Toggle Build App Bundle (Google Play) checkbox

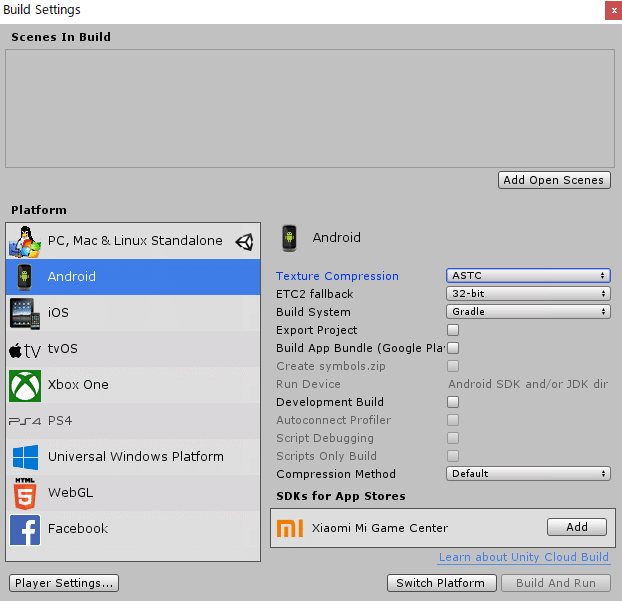pos(453,348)
